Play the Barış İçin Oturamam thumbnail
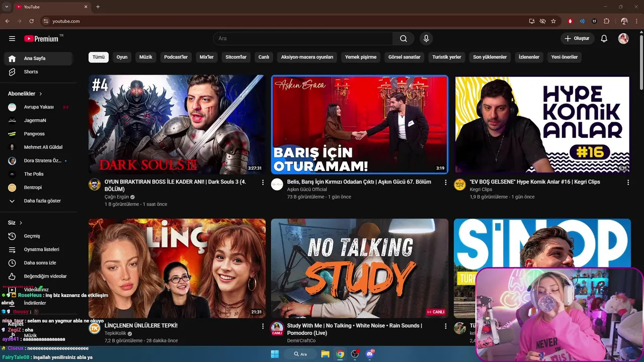The height and width of the screenshot is (362, 644). coord(360,124)
